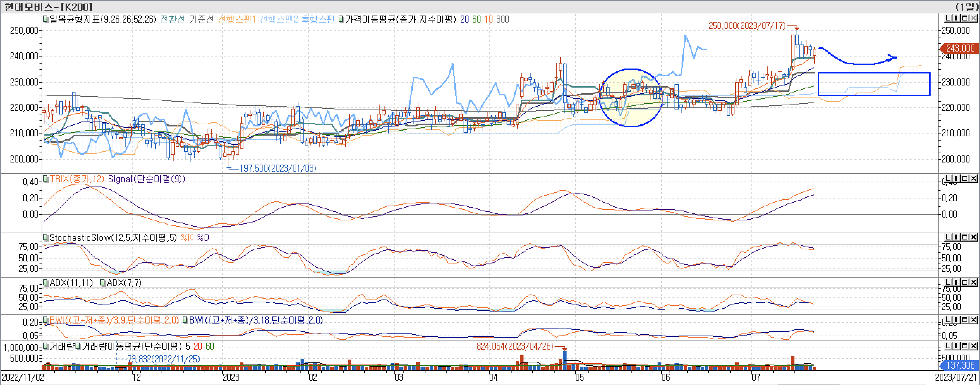This screenshot has height=385, width=980.
Task: Click the 전환선 legend label
Action: [x=173, y=19]
